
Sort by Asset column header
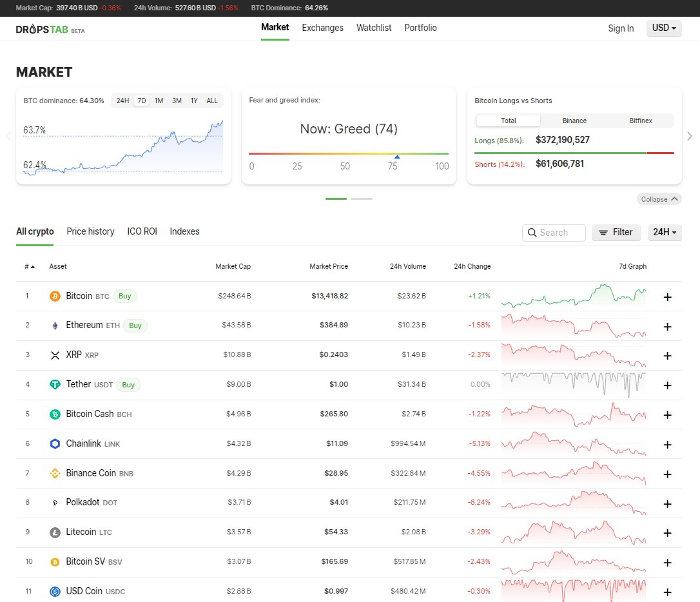[58, 266]
